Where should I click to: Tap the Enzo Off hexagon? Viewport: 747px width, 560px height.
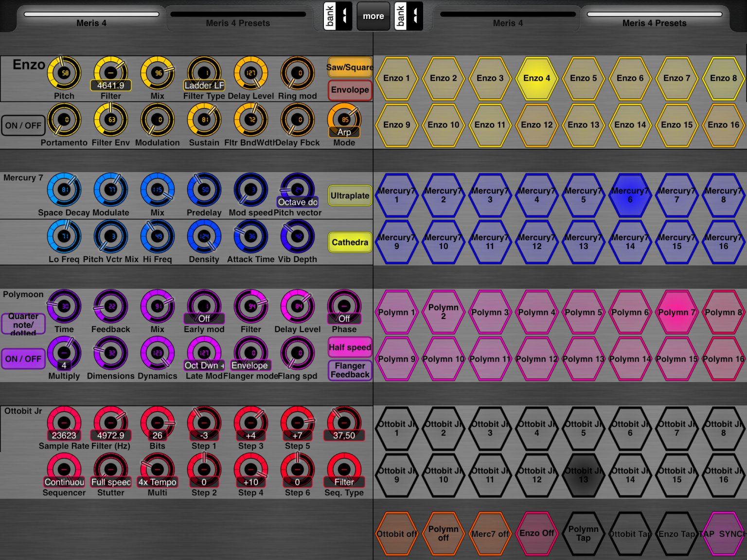[x=536, y=533]
